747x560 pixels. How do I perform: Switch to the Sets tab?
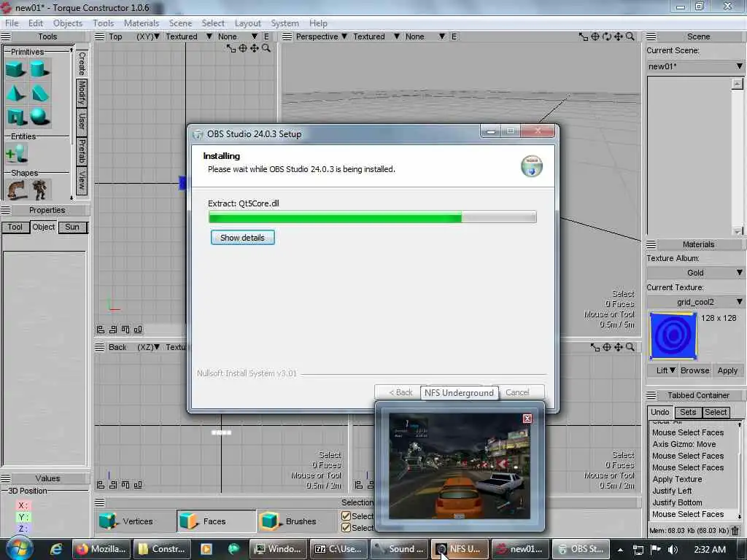[x=688, y=413]
